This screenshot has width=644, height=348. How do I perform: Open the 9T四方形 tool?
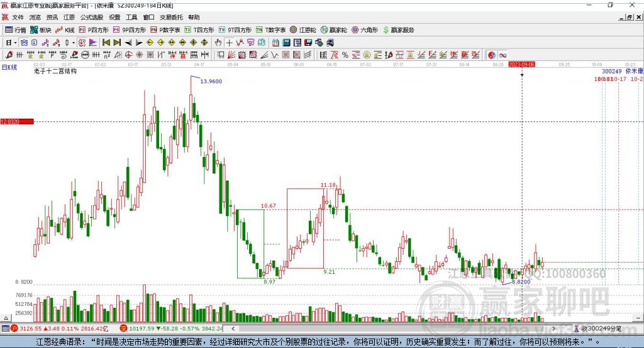pos(235,30)
